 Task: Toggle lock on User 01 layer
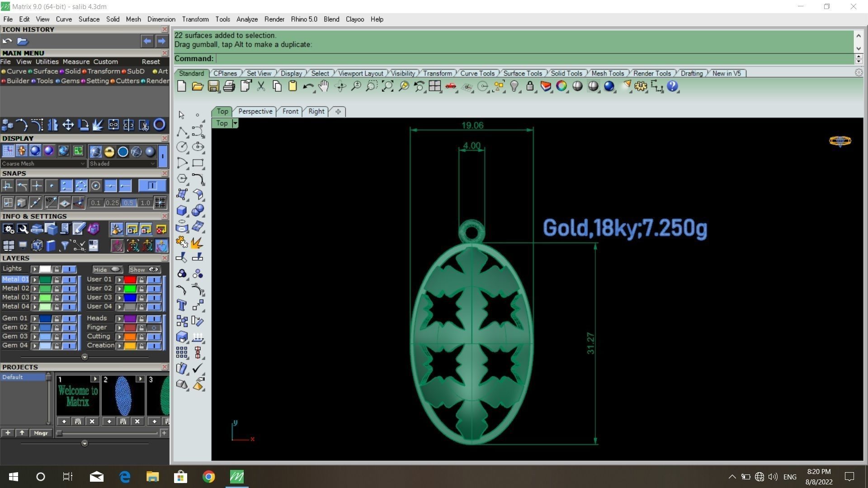(x=142, y=280)
